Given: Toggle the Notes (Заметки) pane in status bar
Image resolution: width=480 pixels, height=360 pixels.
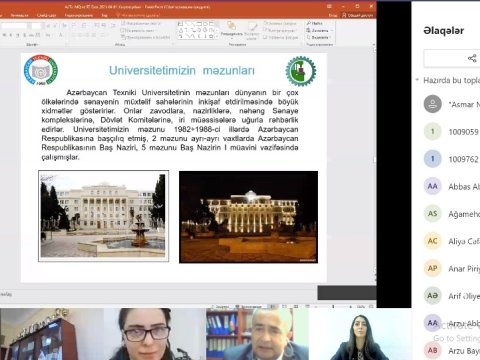Looking at the screenshot, I should click(221, 306).
